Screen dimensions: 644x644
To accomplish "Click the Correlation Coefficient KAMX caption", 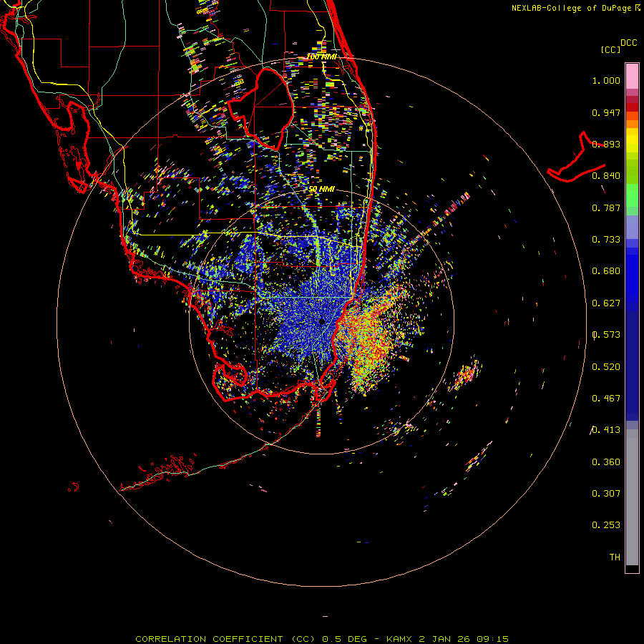I will click(x=322, y=639).
